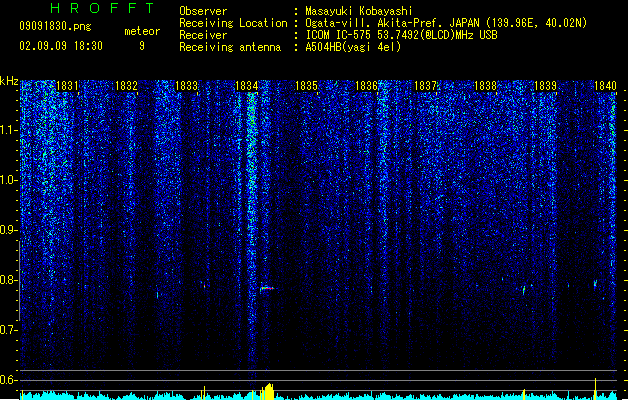Click the 0.7 kHz axis label
This screenshot has height=400, width=629.
point(8,330)
